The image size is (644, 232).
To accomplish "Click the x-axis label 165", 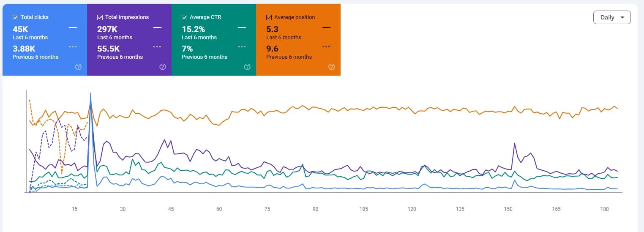I will (x=556, y=209).
